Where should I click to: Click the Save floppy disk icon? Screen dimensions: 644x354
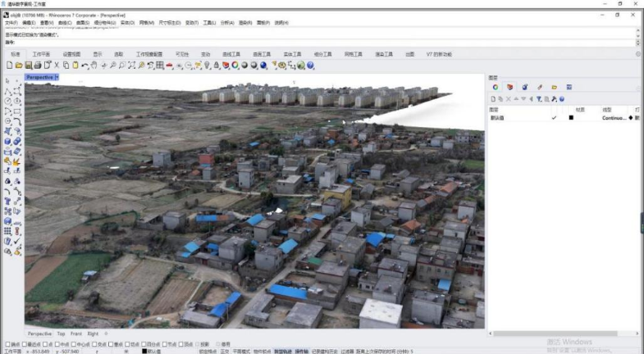click(x=29, y=66)
